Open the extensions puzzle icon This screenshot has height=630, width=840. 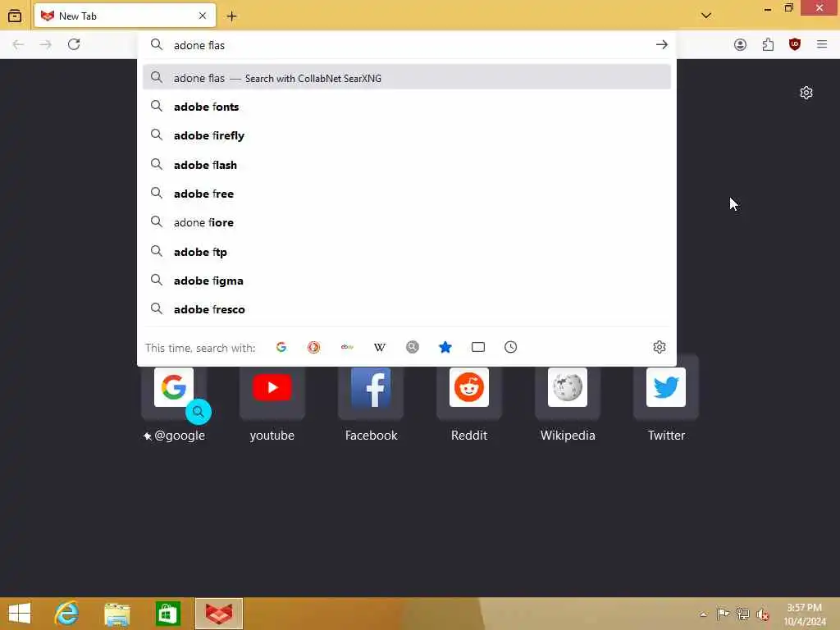point(768,45)
